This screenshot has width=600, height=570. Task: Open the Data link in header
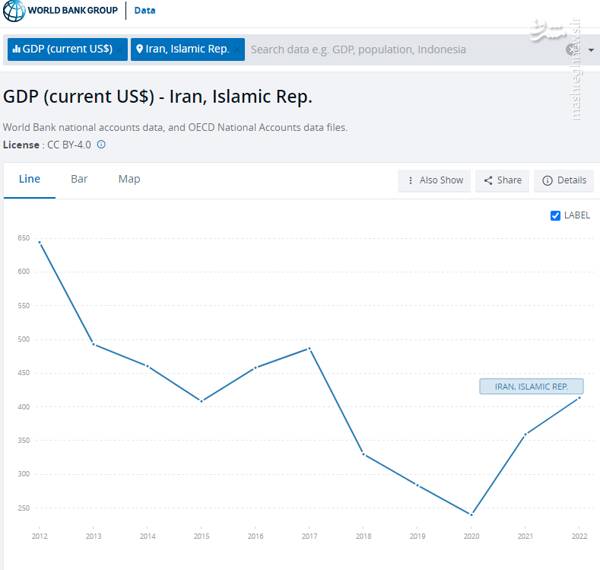click(x=145, y=10)
